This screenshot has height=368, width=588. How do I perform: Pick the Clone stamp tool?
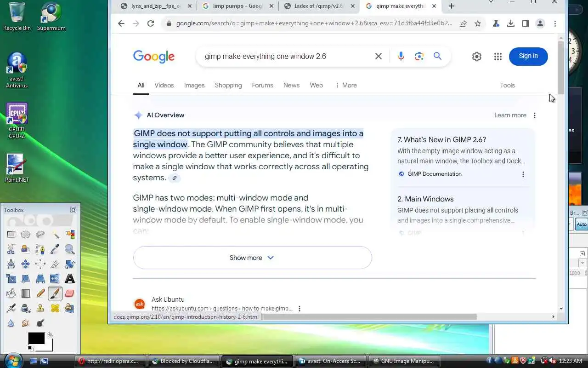pyautogui.click(x=40, y=308)
